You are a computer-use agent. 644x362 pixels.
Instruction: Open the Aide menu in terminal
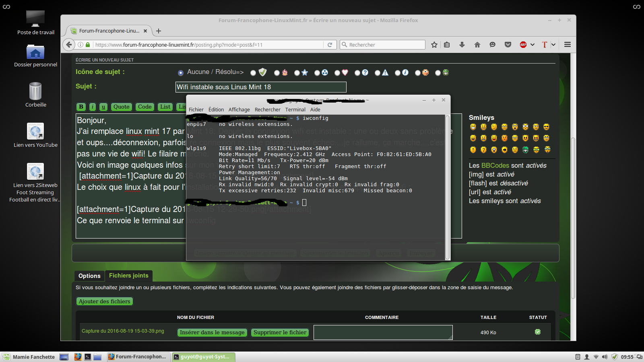tap(315, 109)
